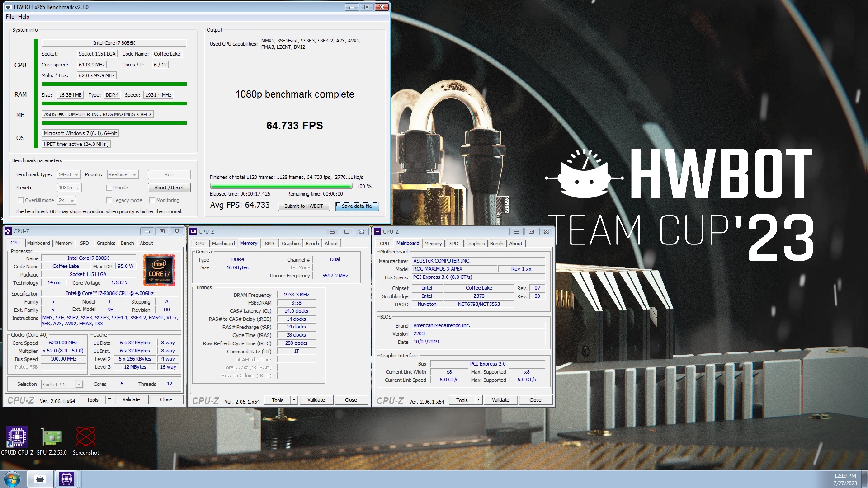Expand Tools arrow in CPU-Z CPU window
Viewport: 868px width, 488px height.
(x=109, y=399)
